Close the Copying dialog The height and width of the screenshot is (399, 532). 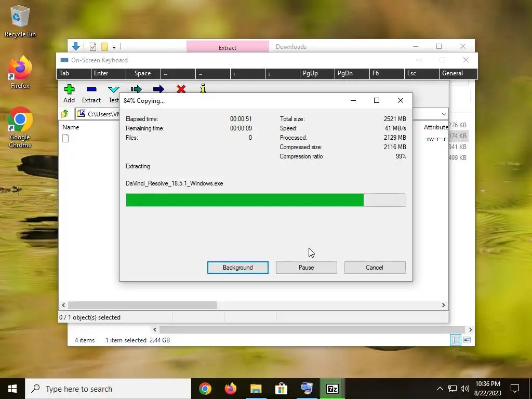[x=401, y=100]
